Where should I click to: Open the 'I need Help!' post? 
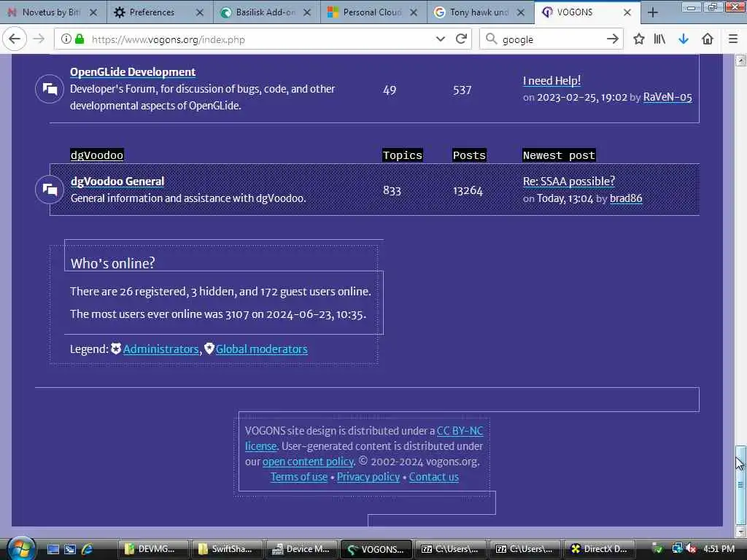pyautogui.click(x=551, y=81)
